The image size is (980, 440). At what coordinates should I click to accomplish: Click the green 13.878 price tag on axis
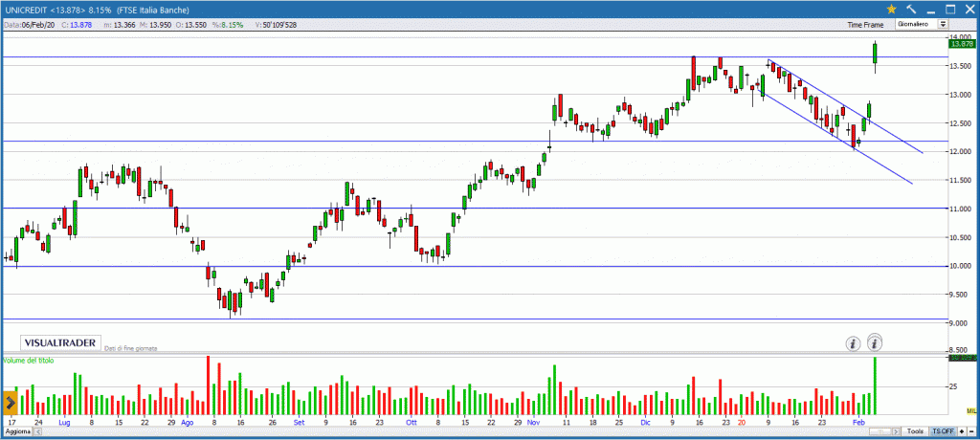coord(961,44)
